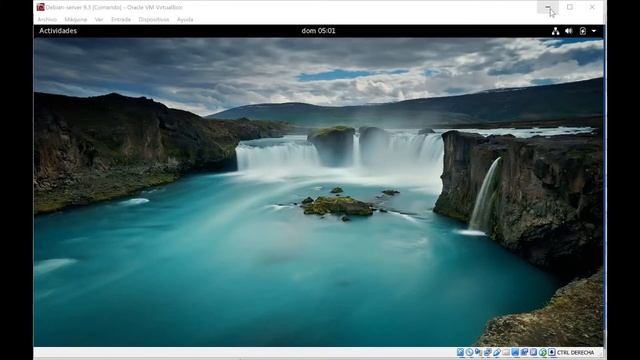
Task: Click the keyboard capture indicator icon
Action: [551, 352]
